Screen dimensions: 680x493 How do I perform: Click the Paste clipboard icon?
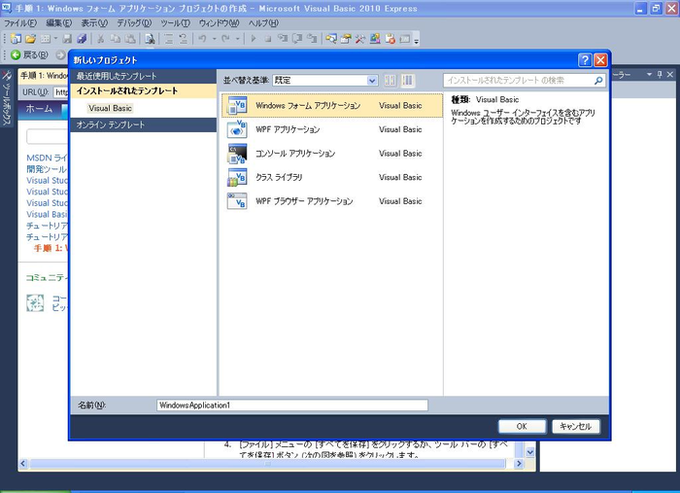130,39
